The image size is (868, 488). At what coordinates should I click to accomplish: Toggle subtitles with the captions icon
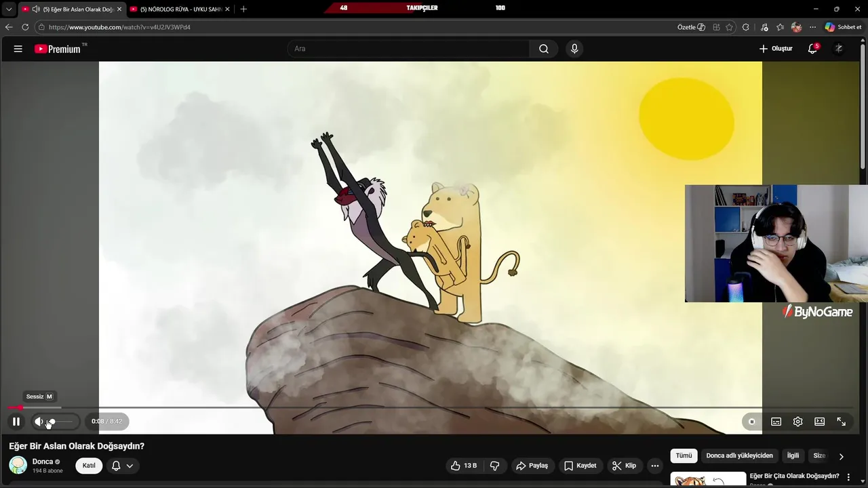coord(776,422)
